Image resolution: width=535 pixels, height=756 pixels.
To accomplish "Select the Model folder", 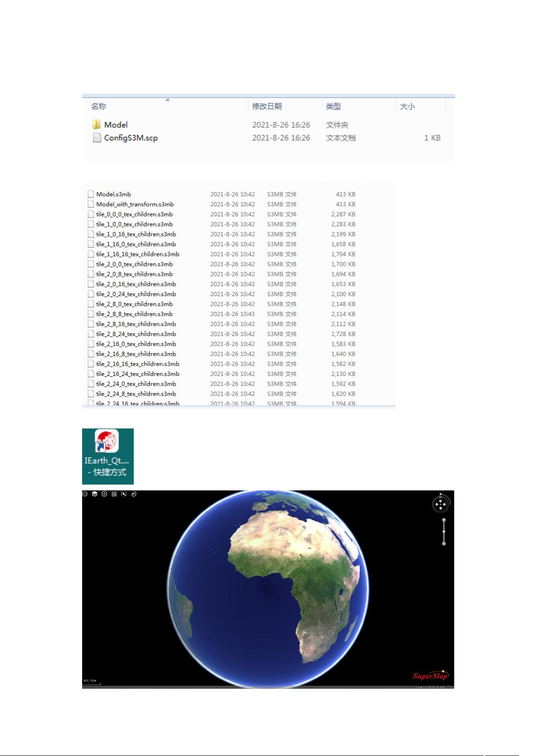I will [x=116, y=125].
